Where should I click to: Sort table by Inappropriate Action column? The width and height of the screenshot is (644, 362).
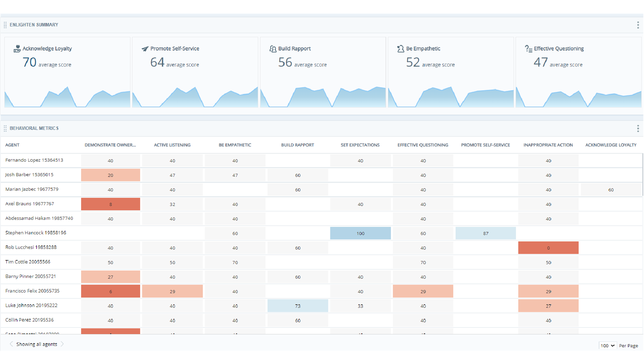[548, 145]
